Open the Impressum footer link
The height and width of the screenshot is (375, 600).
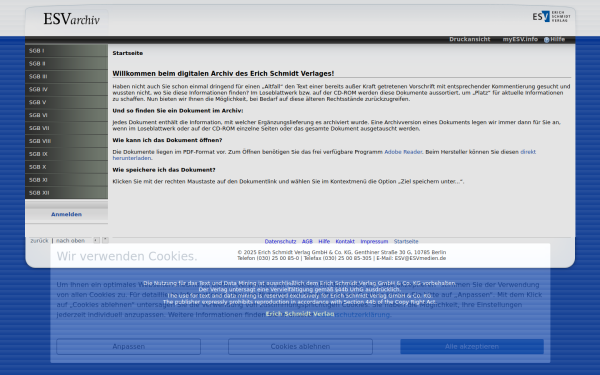(374, 241)
